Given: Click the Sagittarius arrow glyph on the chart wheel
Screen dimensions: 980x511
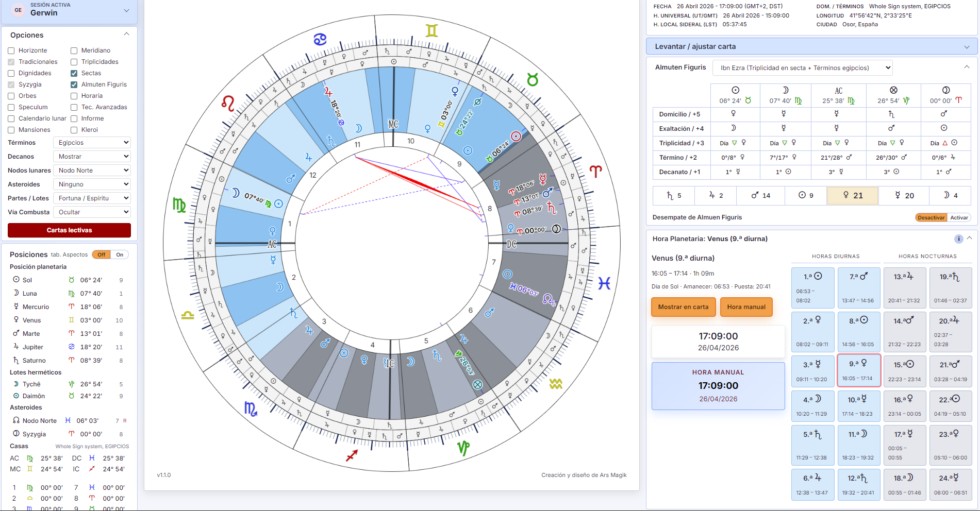Looking at the screenshot, I should click(x=352, y=455).
